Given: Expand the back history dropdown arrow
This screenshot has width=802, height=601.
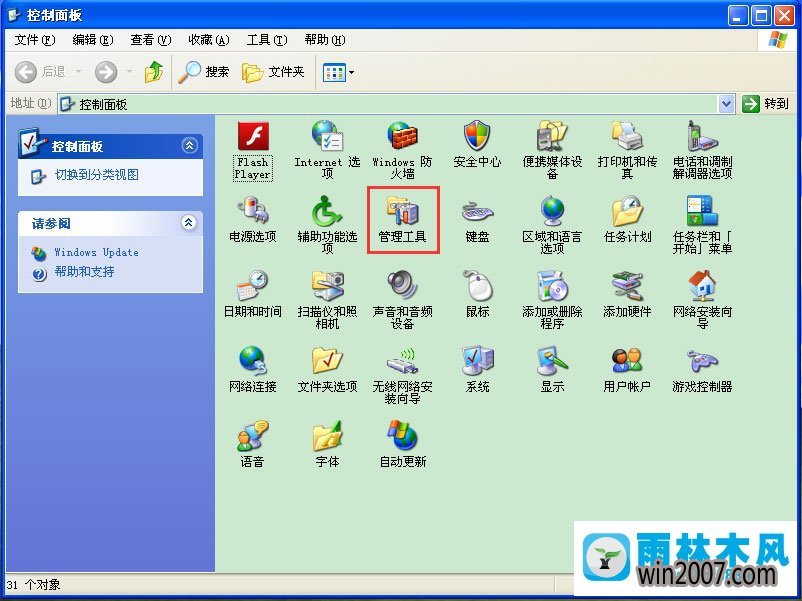Looking at the screenshot, I should click(79, 72).
